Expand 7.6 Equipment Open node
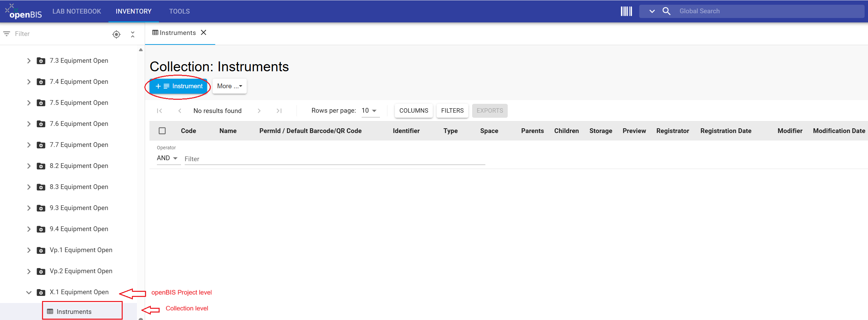This screenshot has width=868, height=320. pyautogui.click(x=29, y=124)
